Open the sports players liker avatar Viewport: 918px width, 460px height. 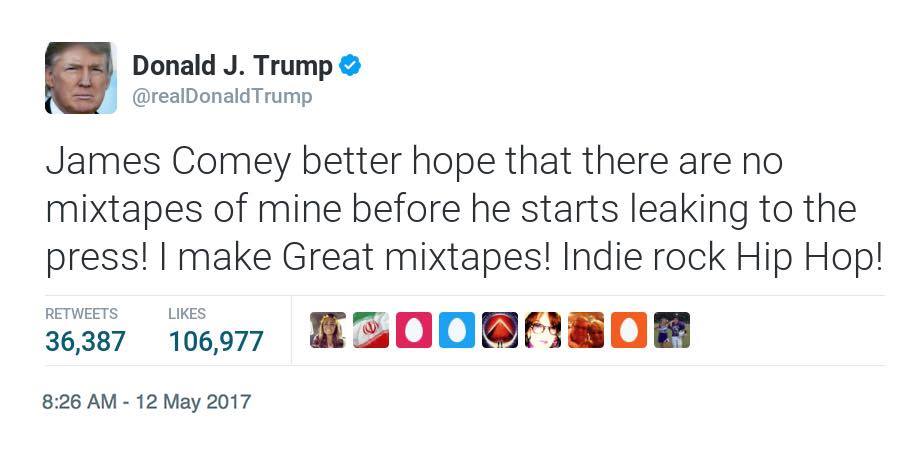coord(672,330)
